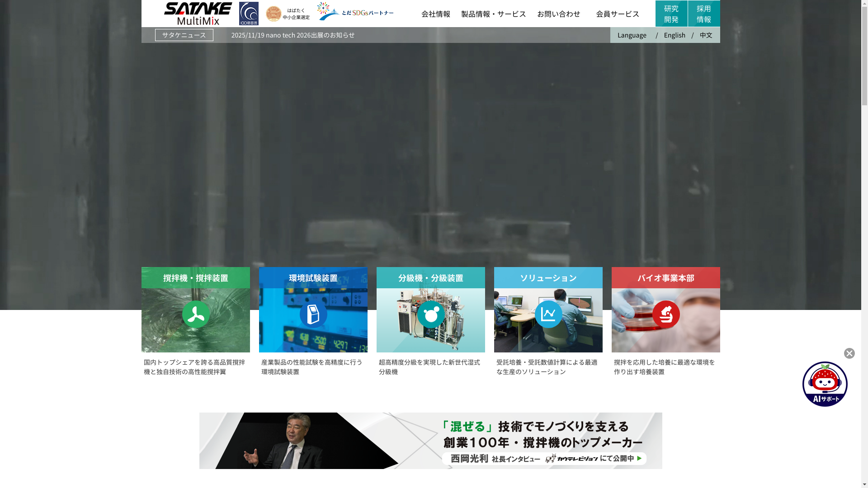Close the AI support widget

click(x=849, y=353)
